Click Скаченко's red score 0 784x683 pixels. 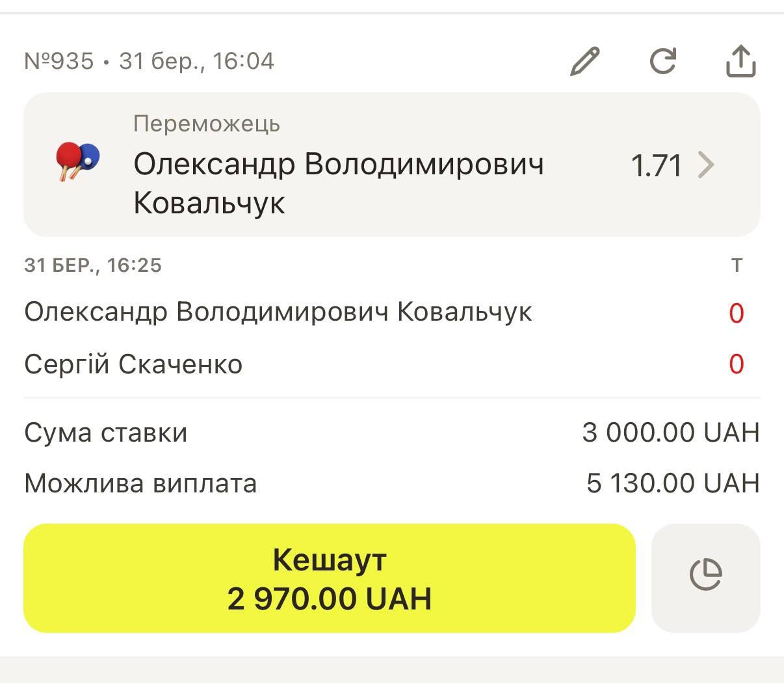[x=736, y=364]
